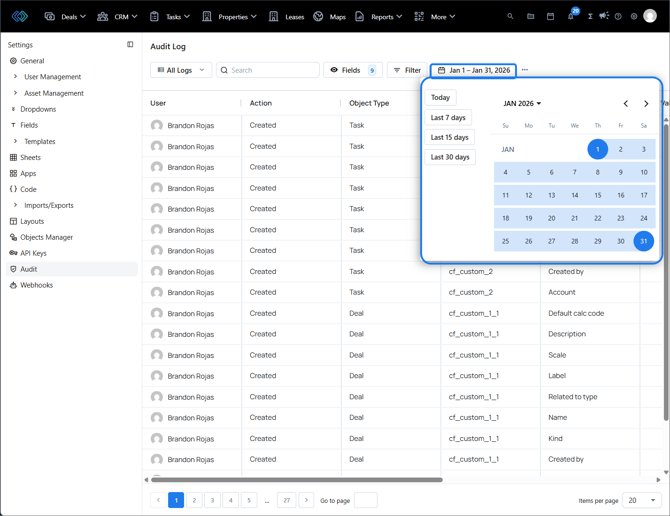Open the calendar icon in top bar

550,16
